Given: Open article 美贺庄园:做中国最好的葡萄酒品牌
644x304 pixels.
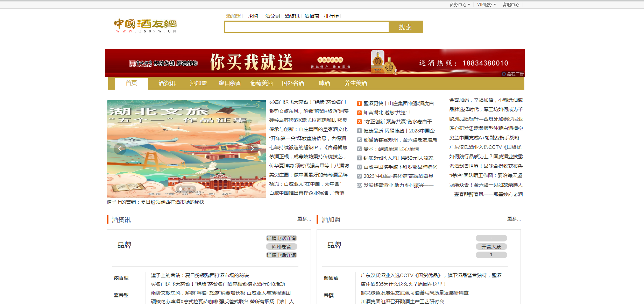Looking at the screenshot, I should [308, 175].
